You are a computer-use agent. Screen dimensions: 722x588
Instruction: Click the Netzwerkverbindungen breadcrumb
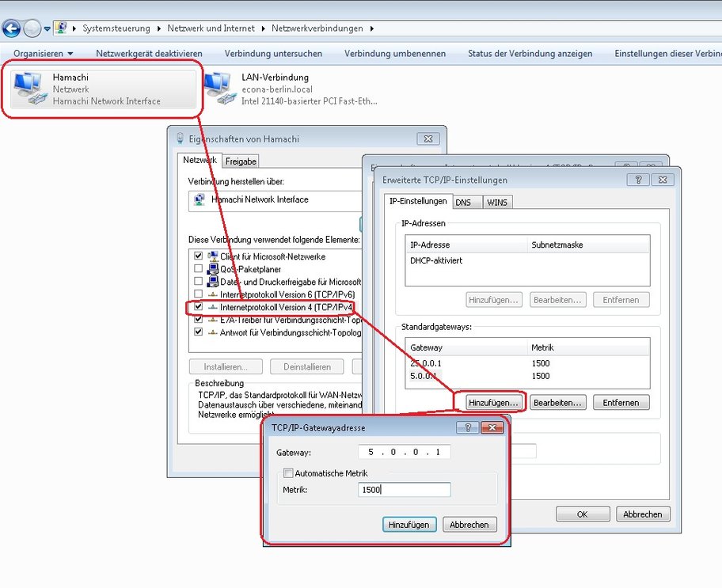(317, 28)
